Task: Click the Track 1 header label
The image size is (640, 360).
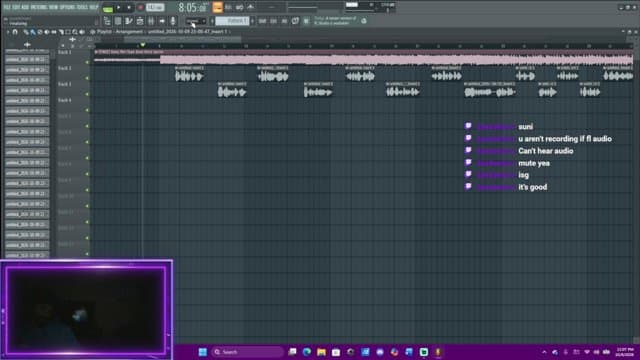Action: (x=64, y=53)
